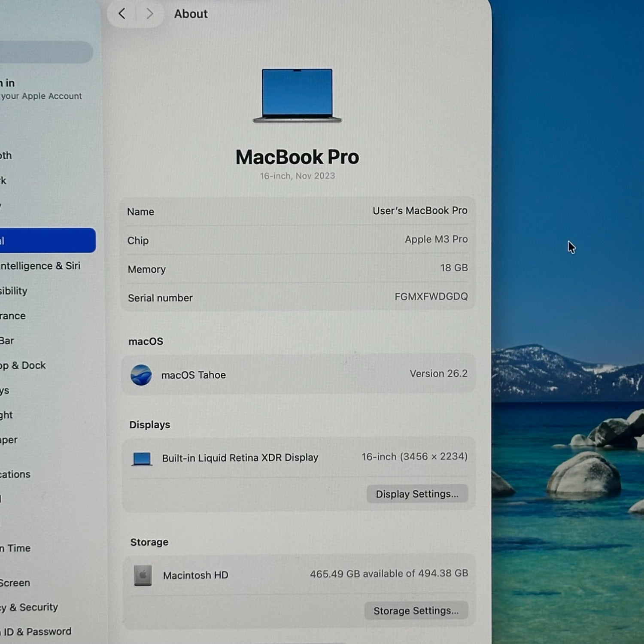Viewport: 644px width, 644px height.
Task: Click the large MacBook Pro illustration
Action: coord(297,96)
